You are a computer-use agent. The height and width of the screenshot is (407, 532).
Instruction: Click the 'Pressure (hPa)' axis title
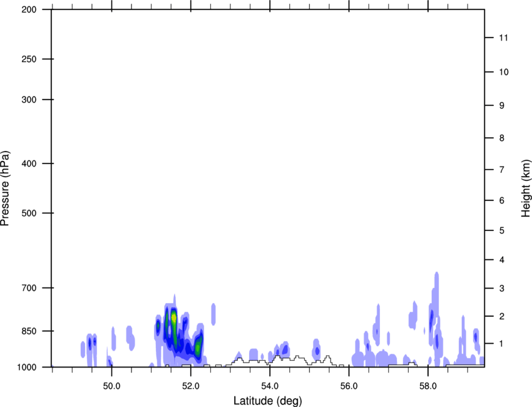pos(5,188)
